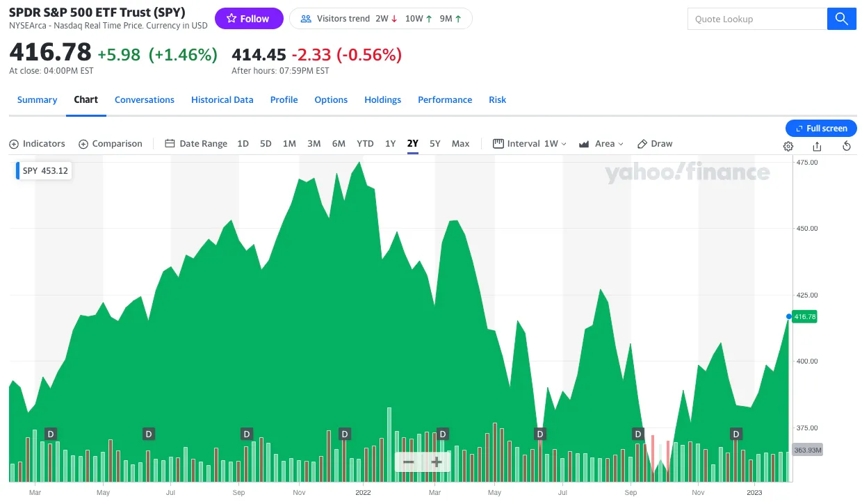Zoom out using the minus button
The width and height of the screenshot is (862, 504).
pyautogui.click(x=409, y=462)
